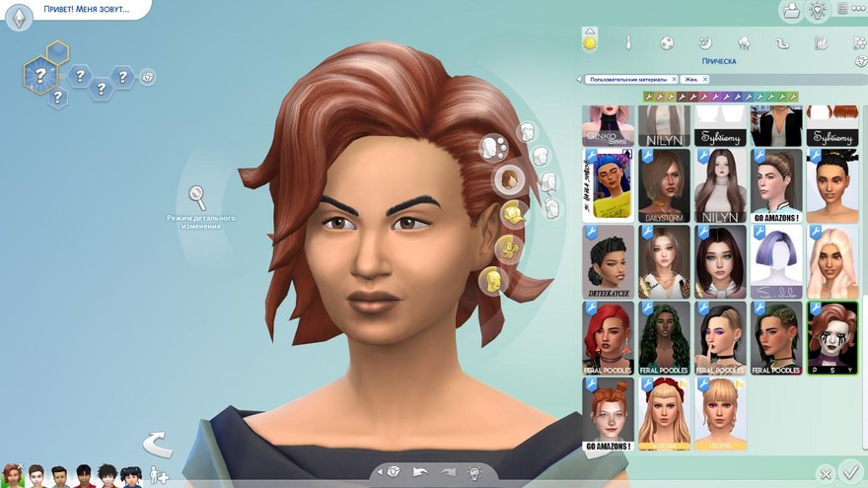Open the detailed edit mode magnifier
Viewport: 868px width, 488px height.
point(197,195)
